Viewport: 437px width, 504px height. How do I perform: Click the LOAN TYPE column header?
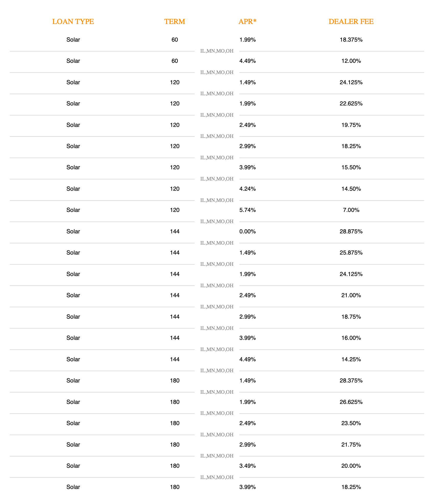pos(73,22)
